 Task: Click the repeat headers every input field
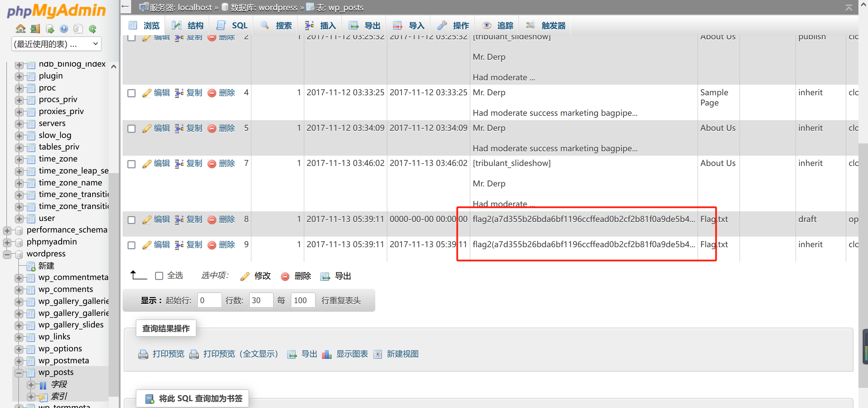click(x=303, y=300)
